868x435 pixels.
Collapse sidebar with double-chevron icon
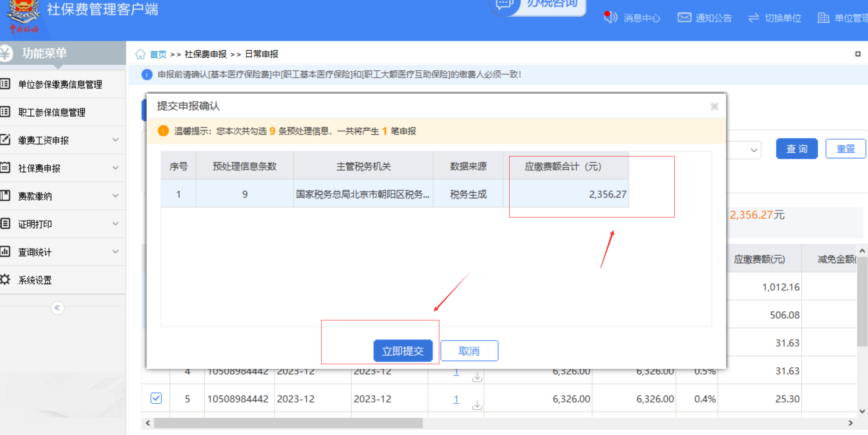tap(57, 308)
